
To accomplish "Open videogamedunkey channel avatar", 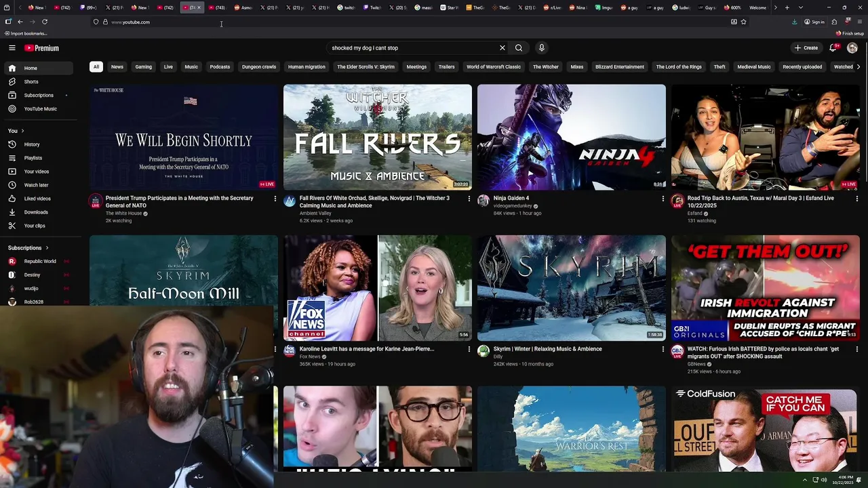I will tap(484, 201).
